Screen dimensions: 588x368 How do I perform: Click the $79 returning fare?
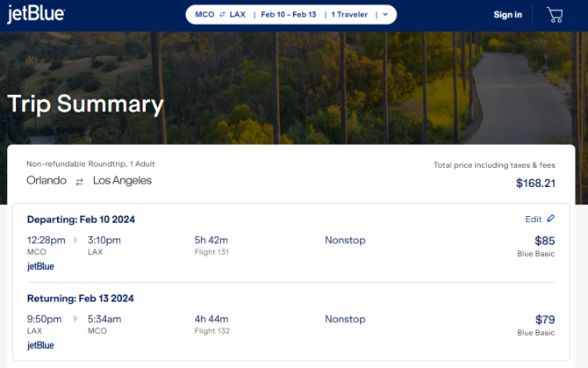[x=545, y=320]
